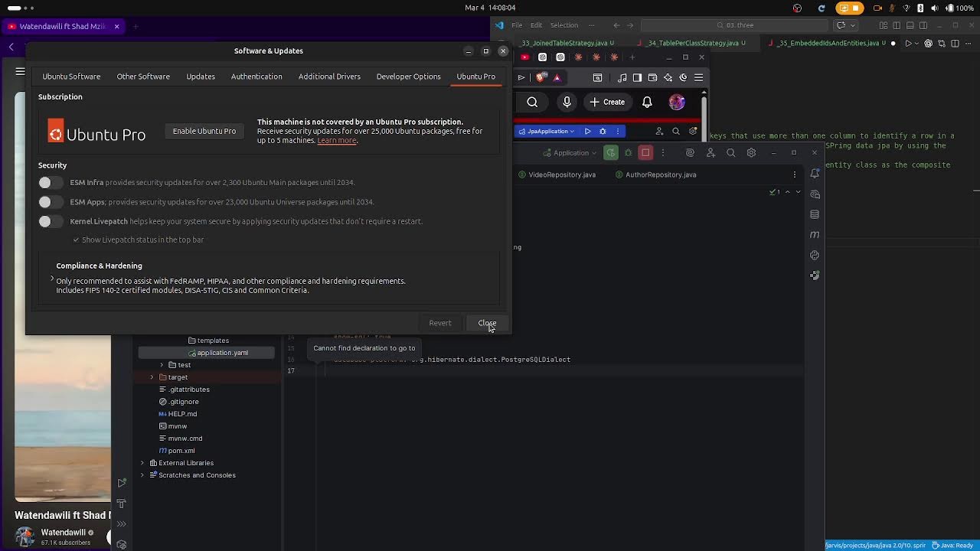The height and width of the screenshot is (551, 980).
Task: Run JpaApplication with play icon
Action: coord(587,131)
